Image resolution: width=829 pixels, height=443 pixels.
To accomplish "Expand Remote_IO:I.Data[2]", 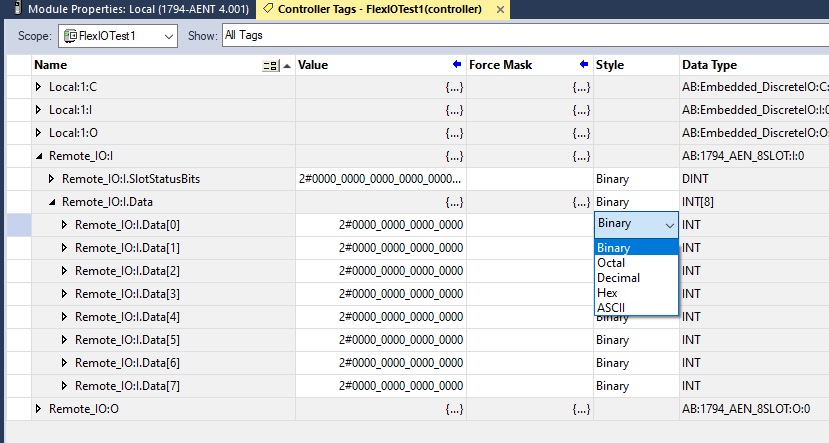I will point(64,271).
